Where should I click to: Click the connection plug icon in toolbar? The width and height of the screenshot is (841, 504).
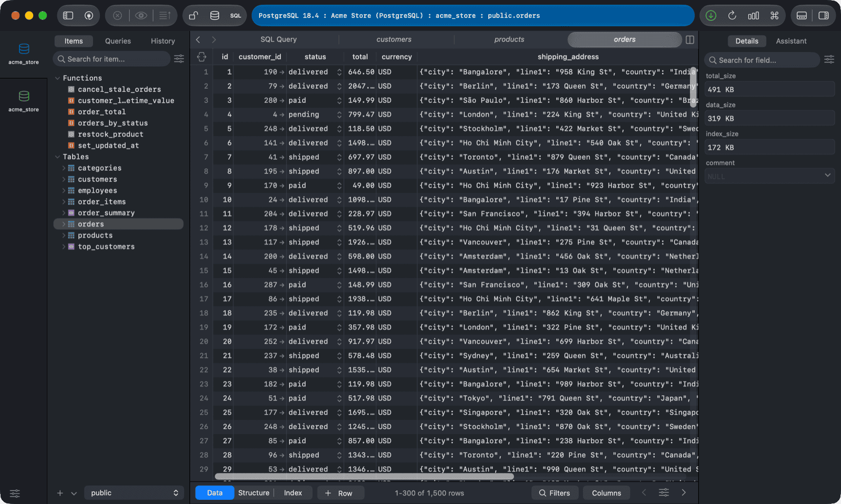(x=89, y=16)
